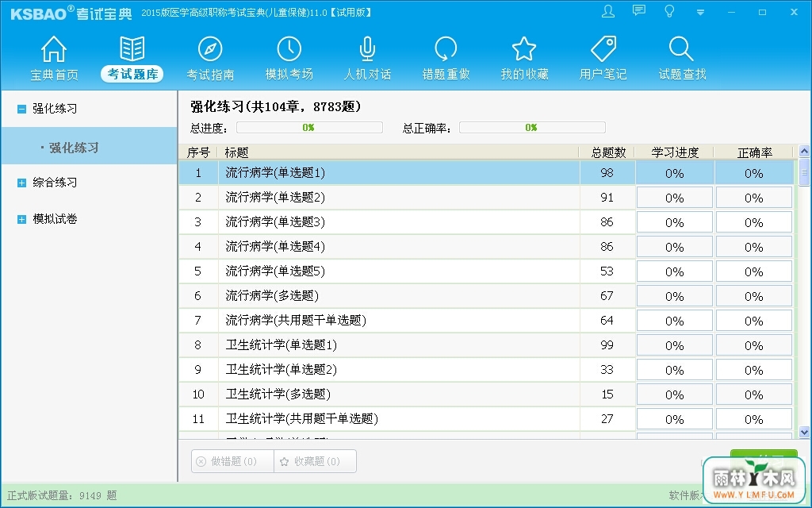The image size is (812, 508).
Task: Click the 做错题 (0) button
Action: [x=232, y=461]
